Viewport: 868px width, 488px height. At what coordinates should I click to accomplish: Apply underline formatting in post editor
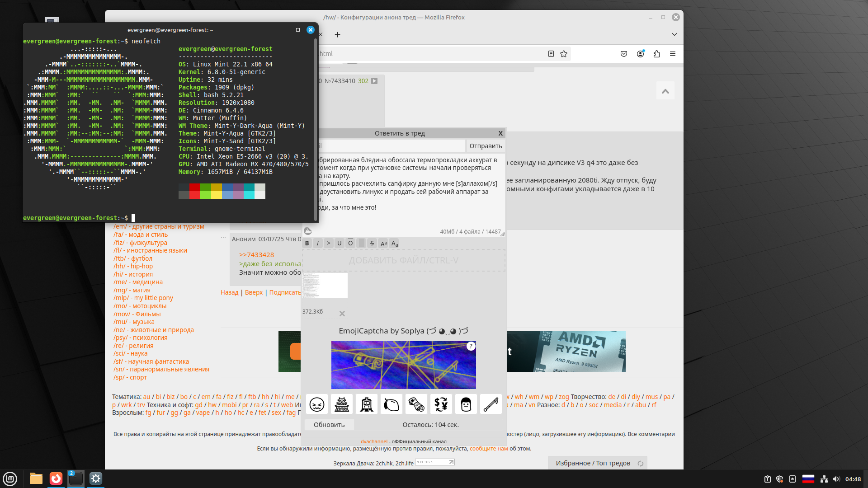(x=339, y=243)
